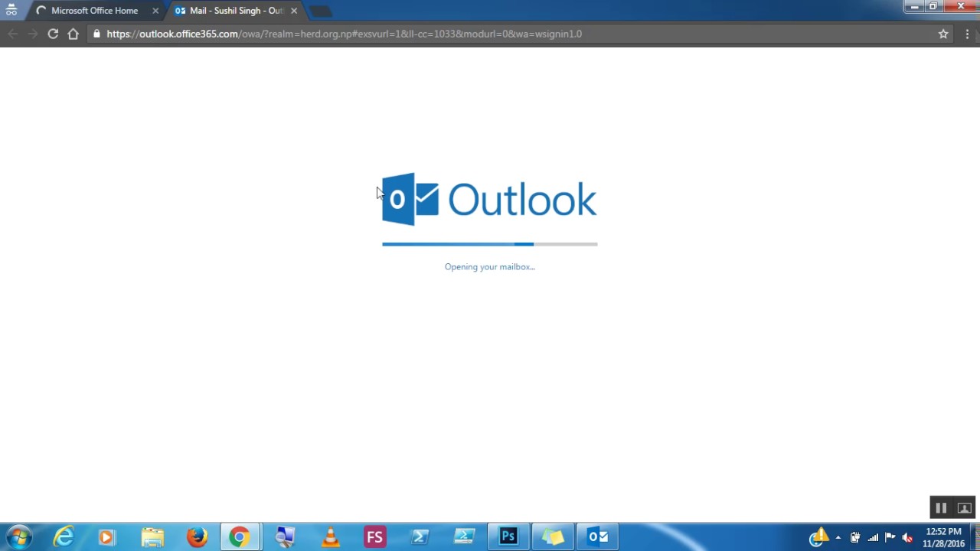The width and height of the screenshot is (980, 551).
Task: Bookmark this page with the star
Action: tap(943, 34)
